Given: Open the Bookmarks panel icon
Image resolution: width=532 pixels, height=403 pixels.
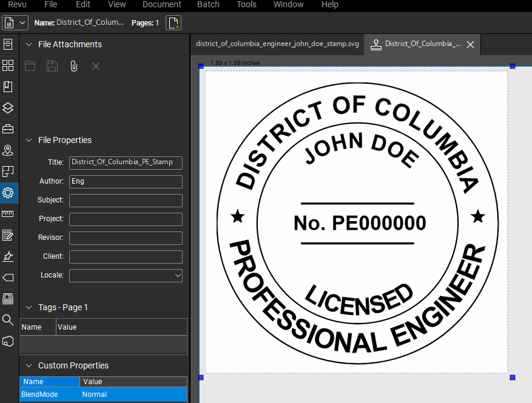Looking at the screenshot, I should click(8, 87).
